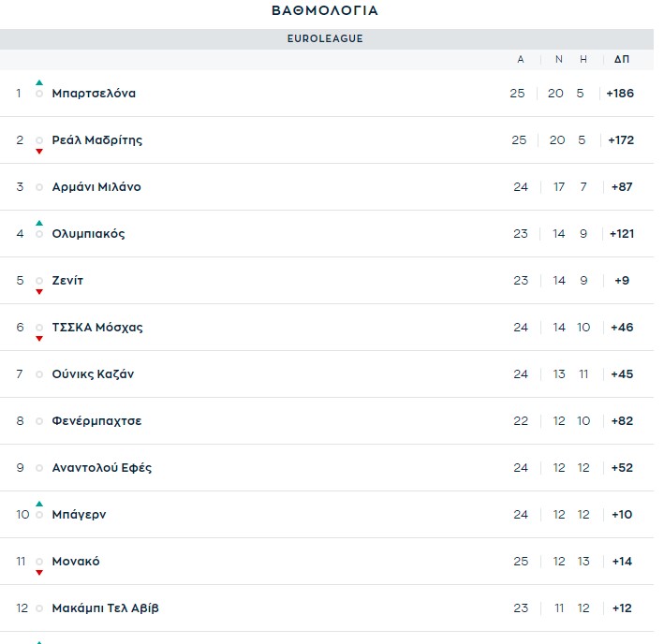Click red down arrow beside ΤΣΣΚΑ Μόσχας
Viewport: 664px width, 644px height.
[x=39, y=338]
